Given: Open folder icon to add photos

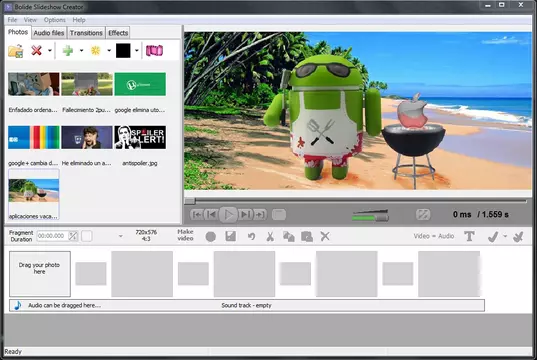Looking at the screenshot, I should [15, 51].
